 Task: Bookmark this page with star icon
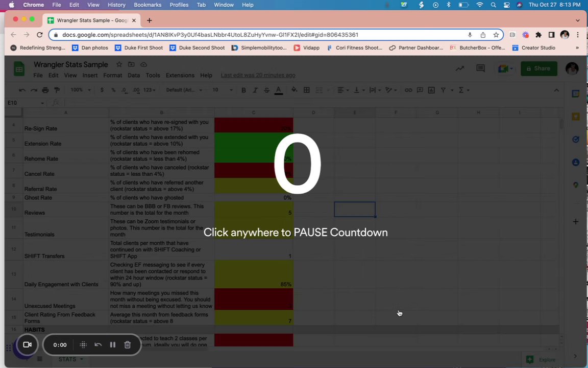click(496, 35)
